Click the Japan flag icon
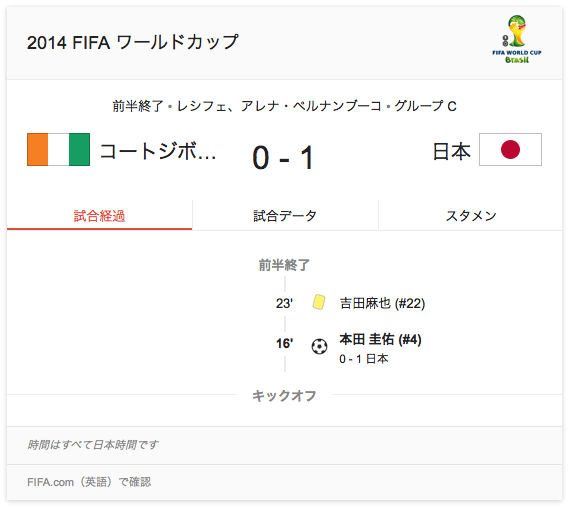569x507 pixels. click(510, 150)
